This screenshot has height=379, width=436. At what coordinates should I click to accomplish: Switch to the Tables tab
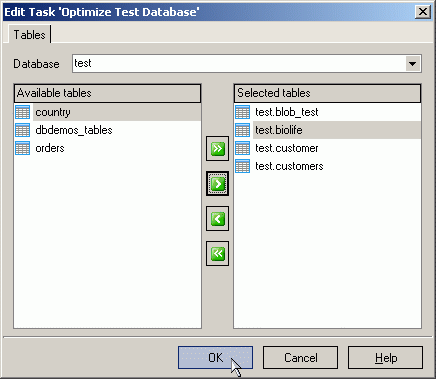click(29, 35)
